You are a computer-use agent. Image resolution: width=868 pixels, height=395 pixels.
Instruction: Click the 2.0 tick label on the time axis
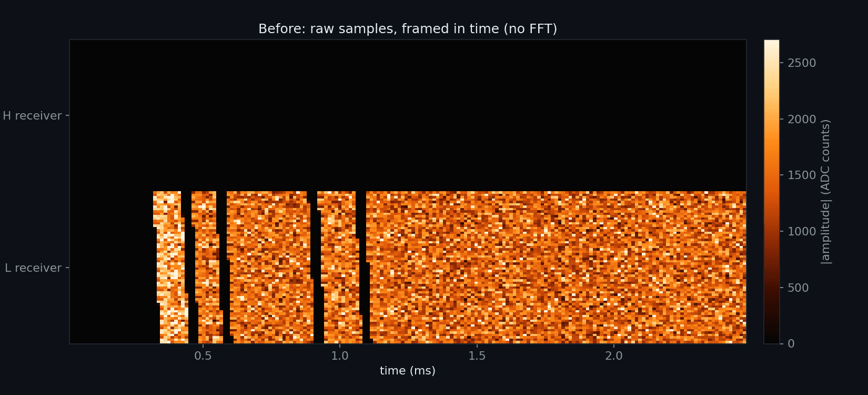coord(613,355)
